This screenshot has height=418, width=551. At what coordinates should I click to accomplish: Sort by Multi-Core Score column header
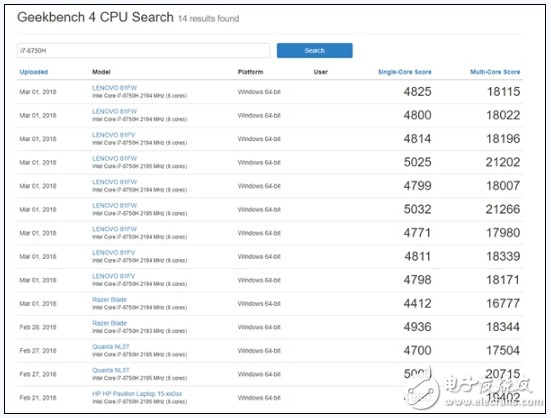(495, 72)
